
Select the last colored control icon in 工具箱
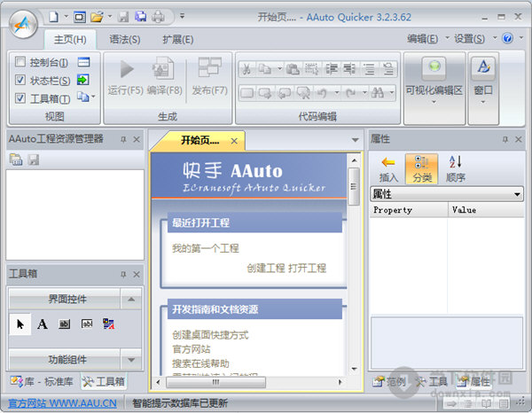pyautogui.click(x=108, y=323)
